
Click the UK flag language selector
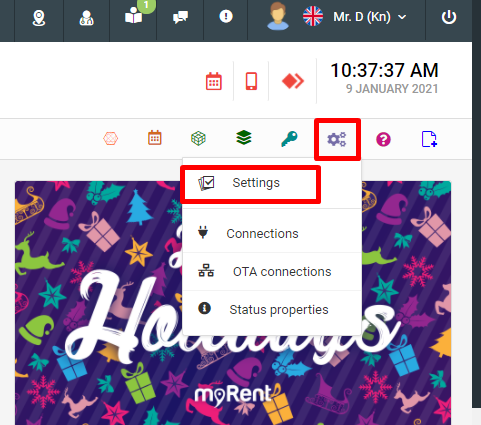coord(313,16)
